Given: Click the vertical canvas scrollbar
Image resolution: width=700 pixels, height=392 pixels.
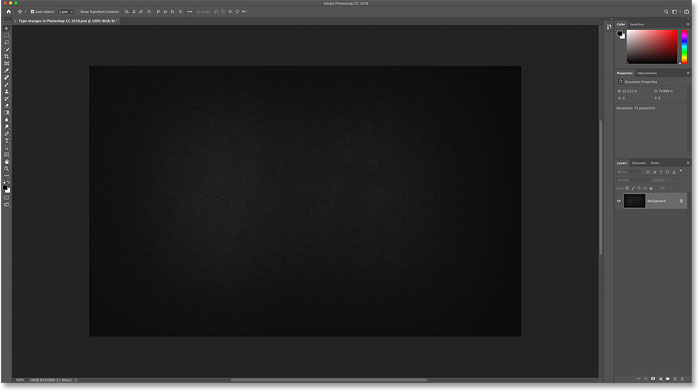Looking at the screenshot, I should (x=601, y=188).
